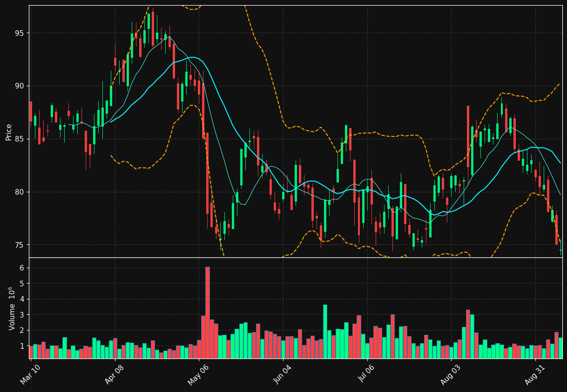The height and width of the screenshot is (392, 567).
Task: Click volume axis label 2
Action: point(21,331)
